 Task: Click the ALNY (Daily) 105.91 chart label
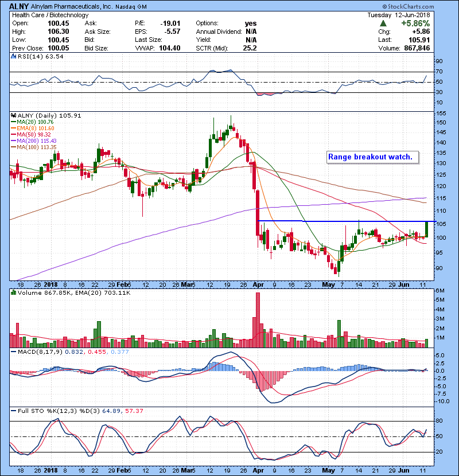(x=49, y=115)
